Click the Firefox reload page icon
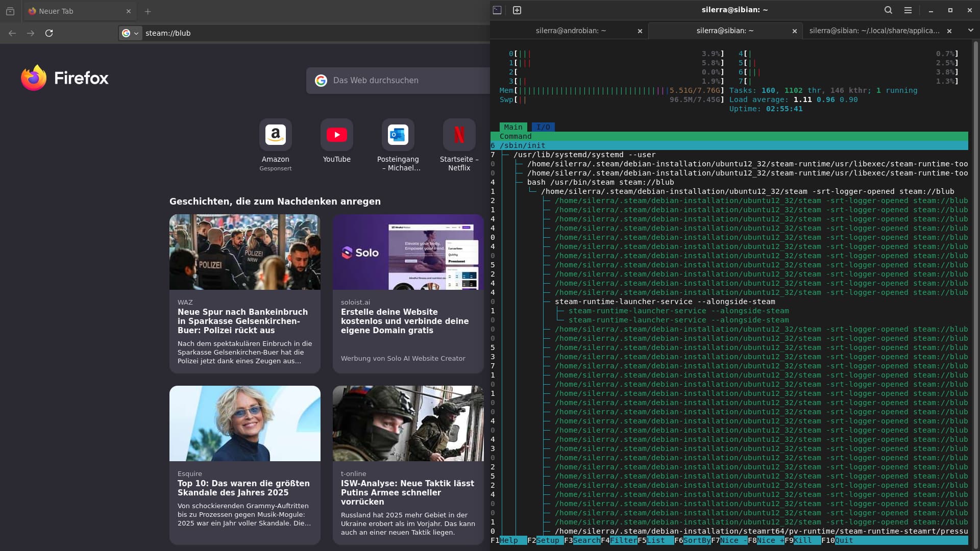Screen dimensions: 980x551 49,33
